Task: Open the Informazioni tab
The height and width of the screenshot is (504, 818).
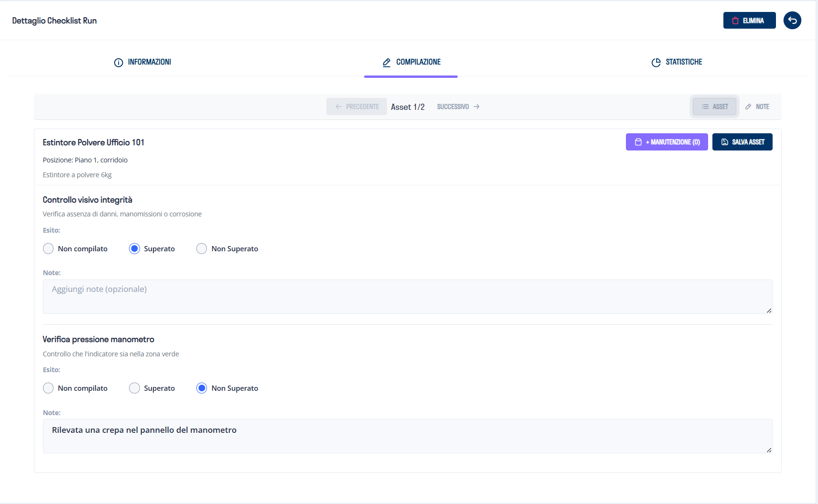Action: coord(142,62)
